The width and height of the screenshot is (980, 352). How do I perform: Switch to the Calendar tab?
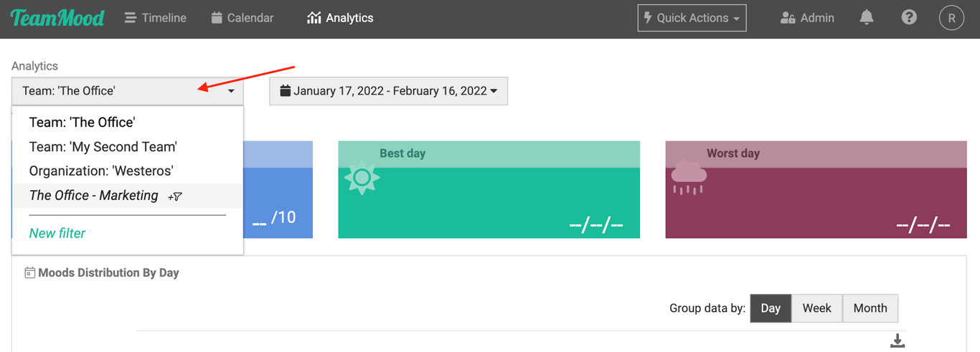pyautogui.click(x=242, y=18)
